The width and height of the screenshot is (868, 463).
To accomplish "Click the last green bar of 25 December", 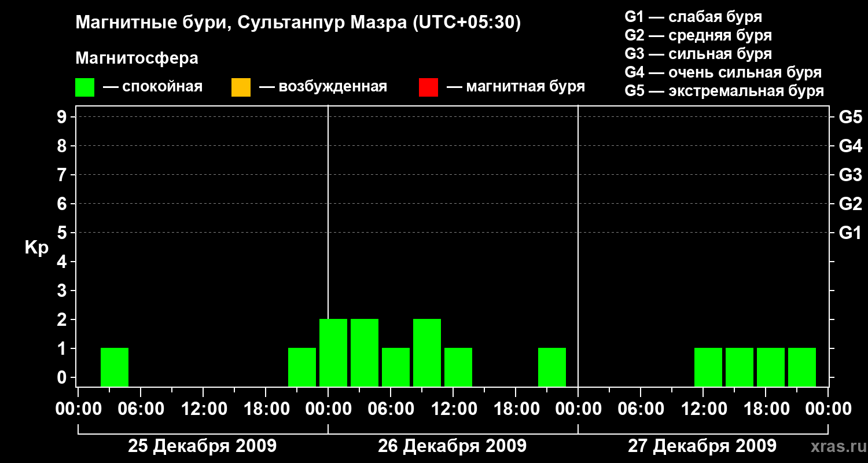I will point(302,367).
